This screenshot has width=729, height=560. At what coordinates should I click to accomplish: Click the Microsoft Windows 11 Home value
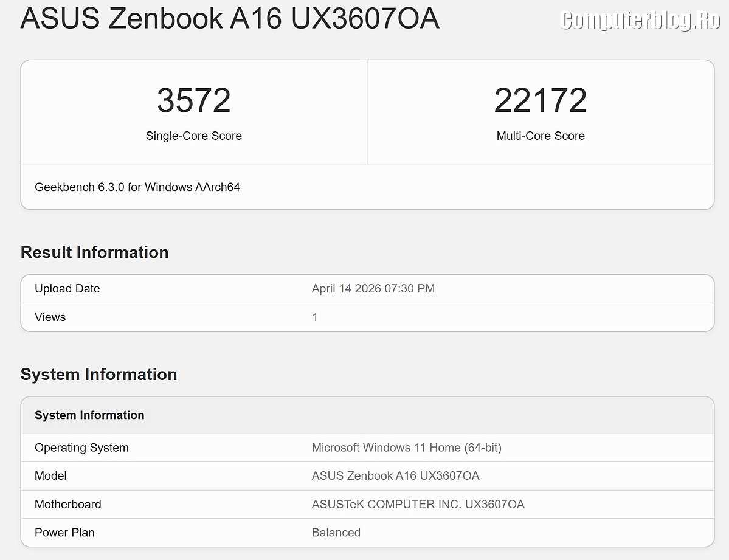pyautogui.click(x=406, y=448)
